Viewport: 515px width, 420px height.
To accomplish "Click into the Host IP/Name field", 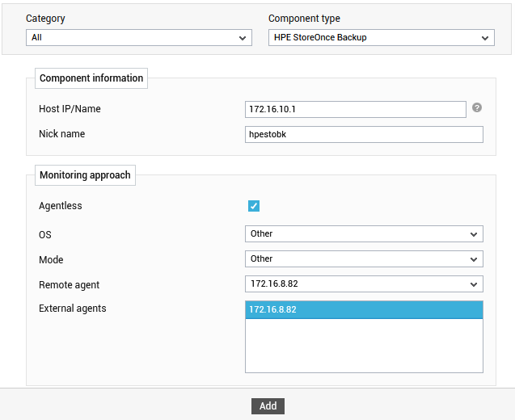I will pyautogui.click(x=356, y=109).
